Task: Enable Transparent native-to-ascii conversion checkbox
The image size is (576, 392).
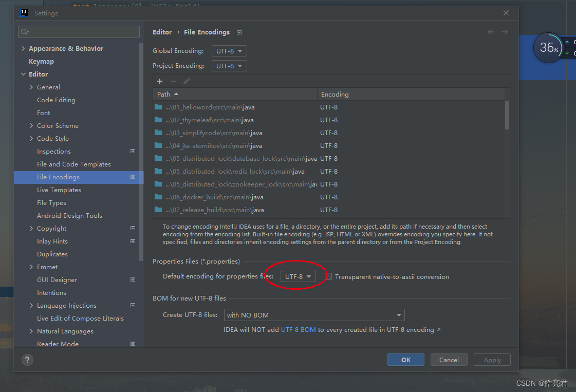Action: (328, 276)
